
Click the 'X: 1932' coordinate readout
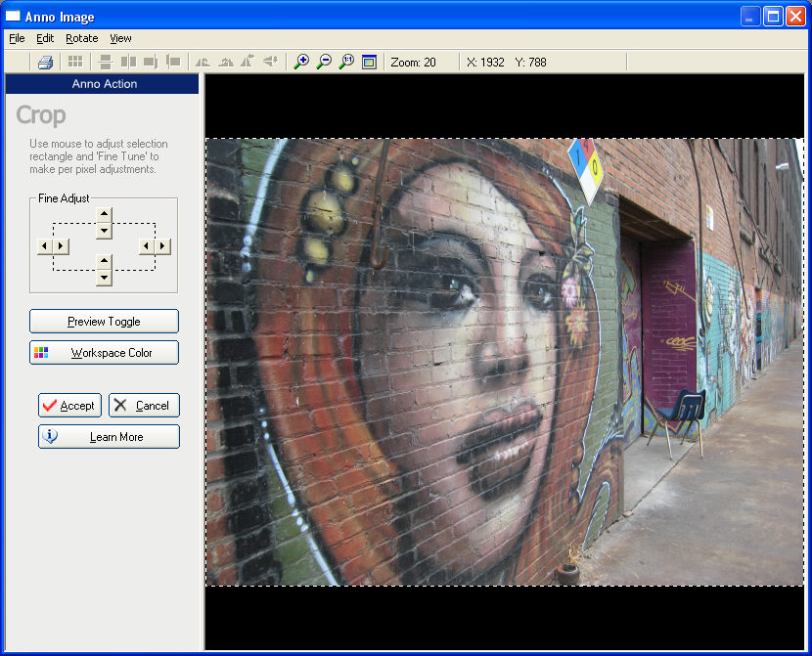coord(485,63)
